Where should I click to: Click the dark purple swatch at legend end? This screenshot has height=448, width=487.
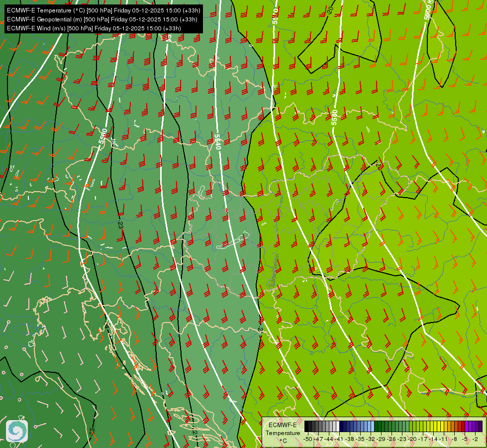click(481, 426)
